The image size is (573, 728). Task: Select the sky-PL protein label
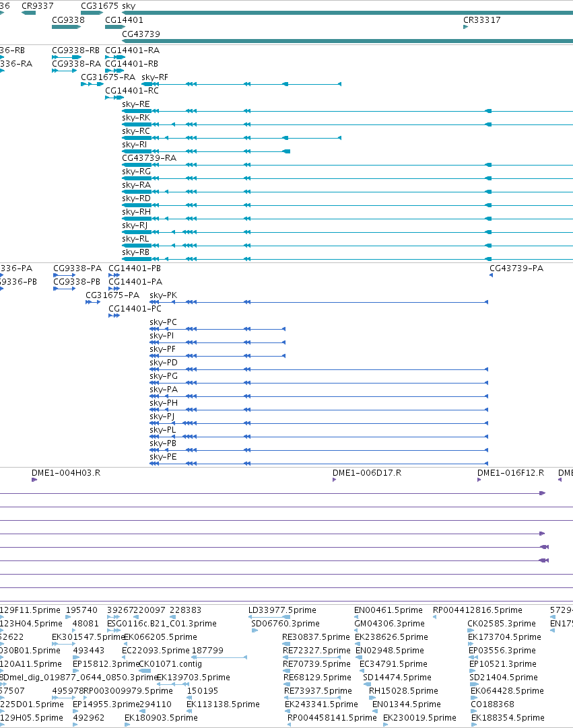pos(163,429)
